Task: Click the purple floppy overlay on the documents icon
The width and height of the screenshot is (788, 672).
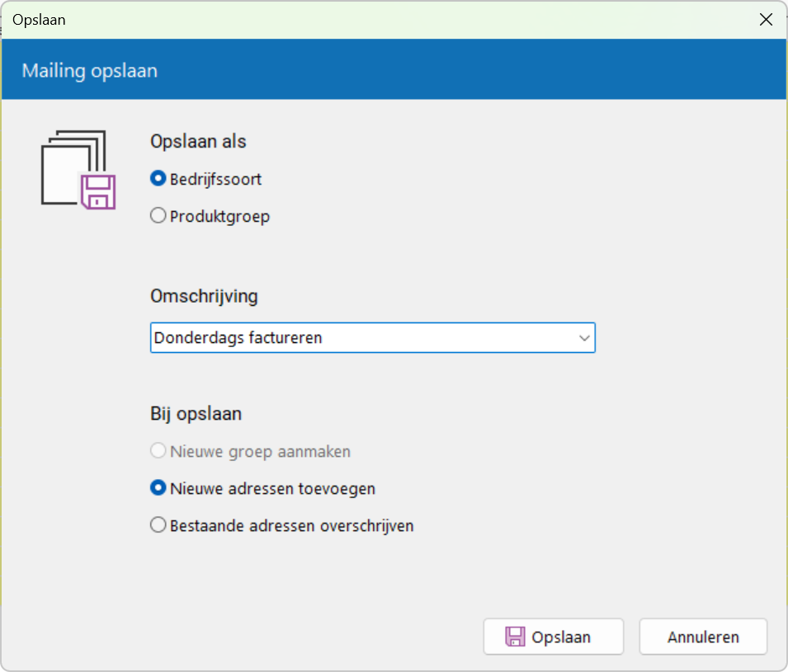Action: [x=98, y=192]
